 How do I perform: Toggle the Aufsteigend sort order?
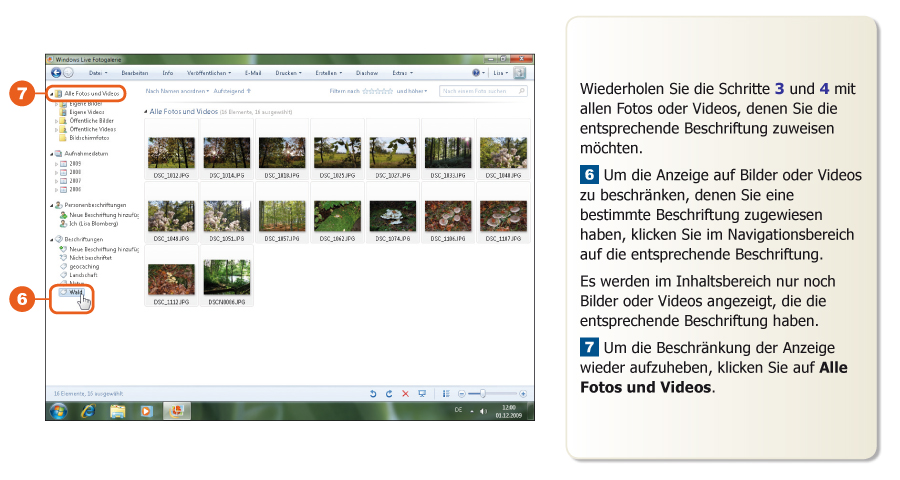pyautogui.click(x=232, y=91)
